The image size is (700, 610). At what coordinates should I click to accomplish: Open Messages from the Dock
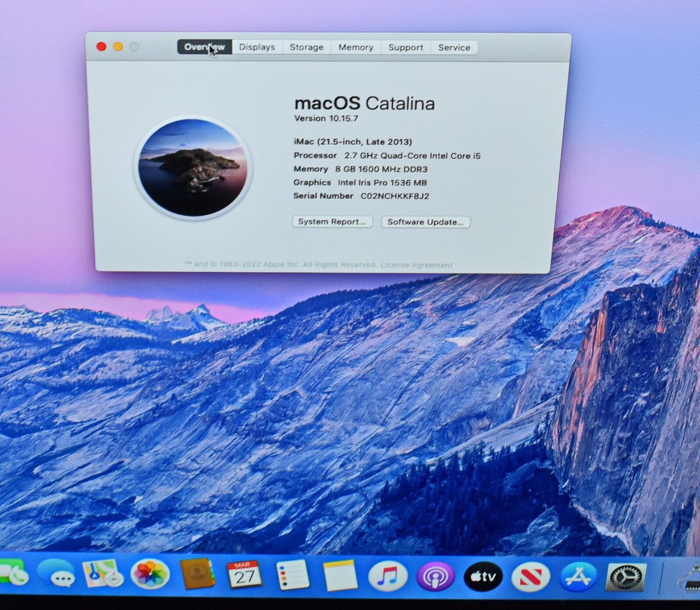[56, 574]
